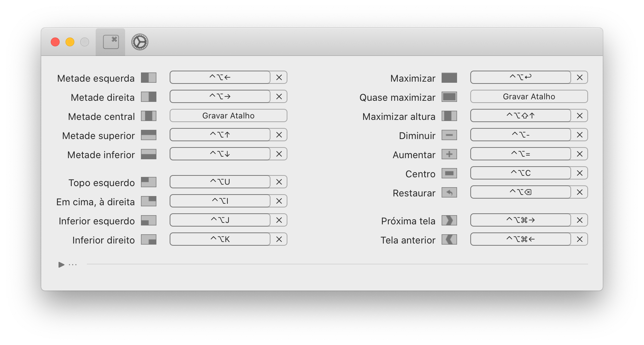Click the Metade esquerda layout icon

coord(149,78)
